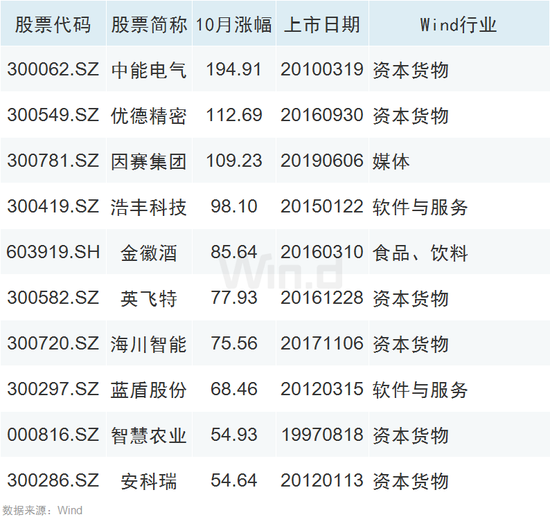Click the 食品、饮料 industry cell
The image size is (550, 517).
(420, 253)
